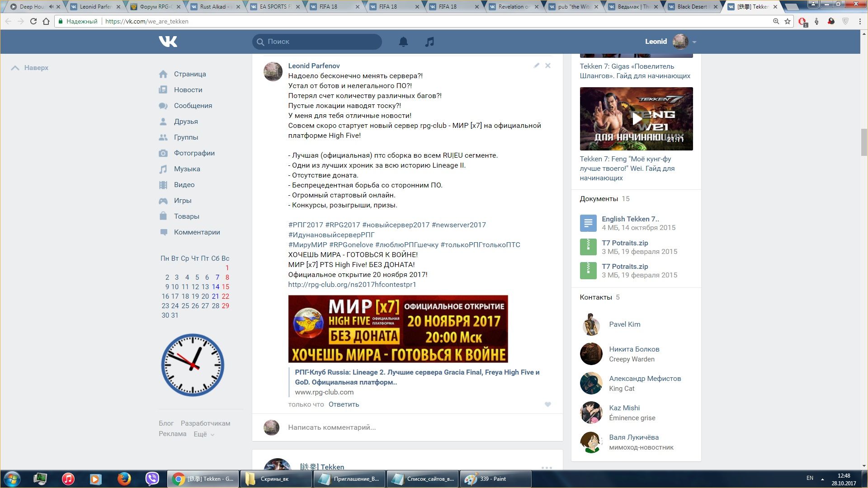Viewport: 868px width, 488px height.
Task: Like the post with heart icon
Action: [x=547, y=404]
